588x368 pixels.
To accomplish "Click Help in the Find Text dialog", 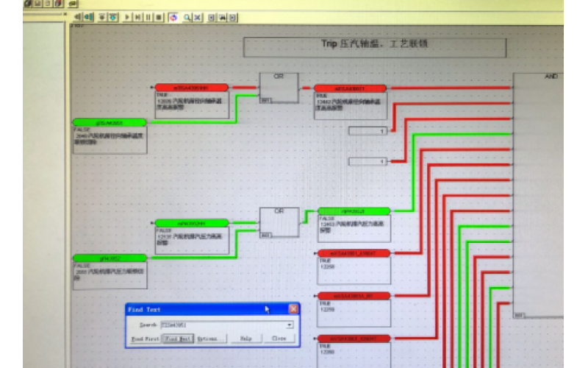I will 246,339.
